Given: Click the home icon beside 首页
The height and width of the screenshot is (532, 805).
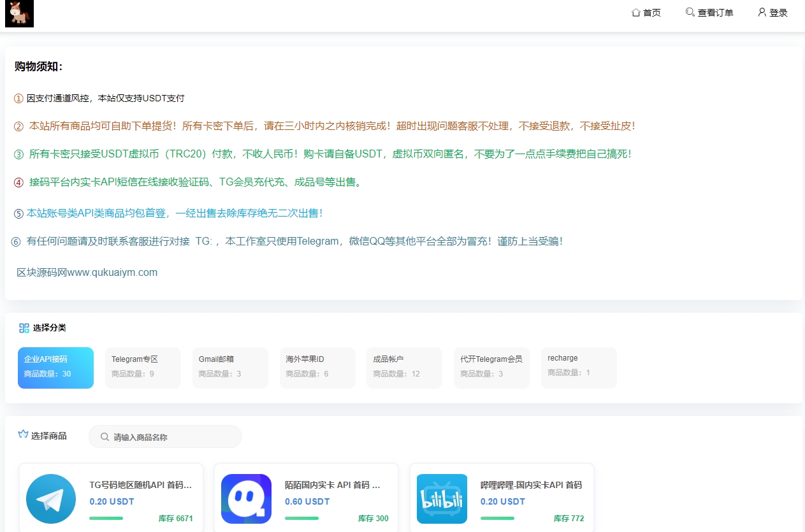Looking at the screenshot, I should point(635,13).
